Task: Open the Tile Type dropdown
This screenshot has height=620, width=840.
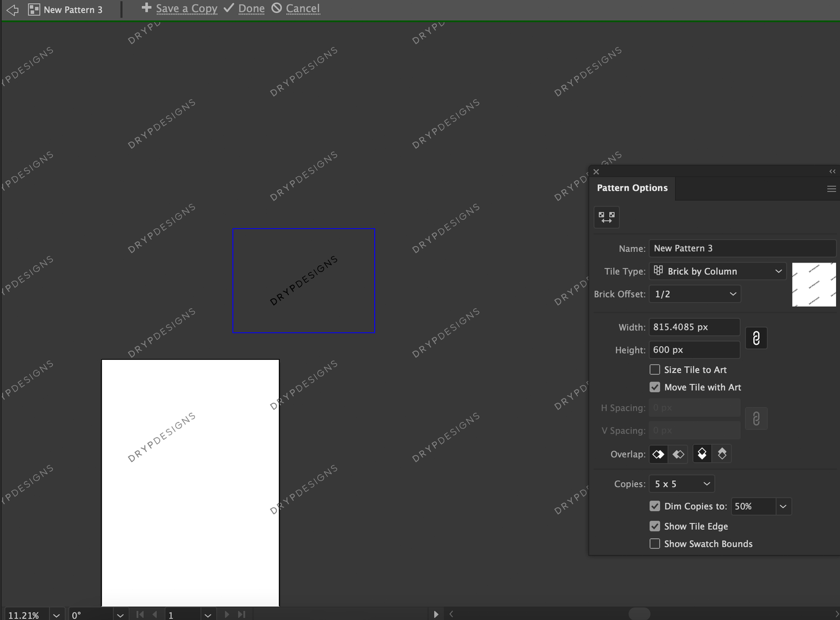Action: click(717, 271)
